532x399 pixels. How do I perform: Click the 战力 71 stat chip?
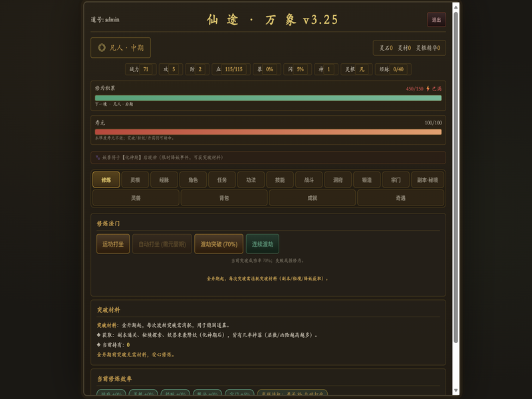coord(141,69)
